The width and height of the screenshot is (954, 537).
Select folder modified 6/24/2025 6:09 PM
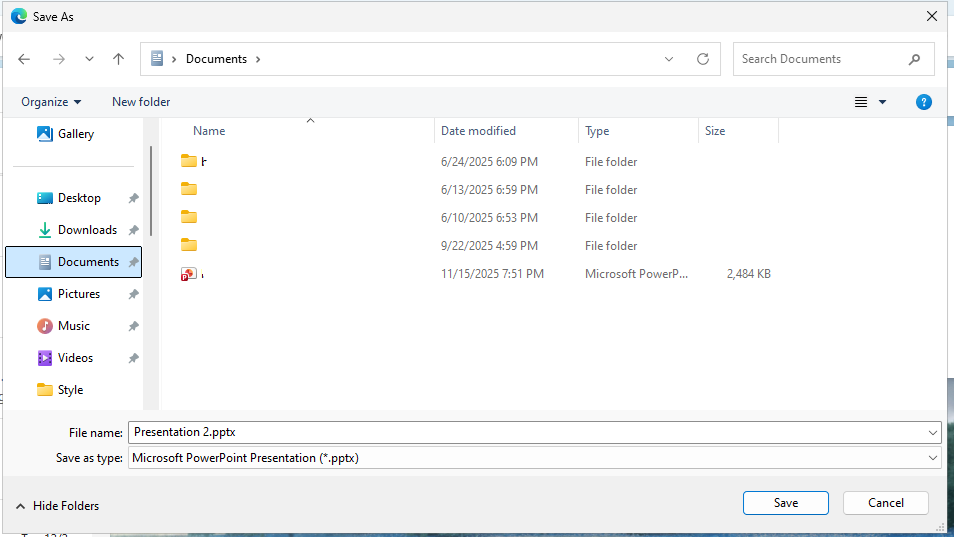coord(476,162)
